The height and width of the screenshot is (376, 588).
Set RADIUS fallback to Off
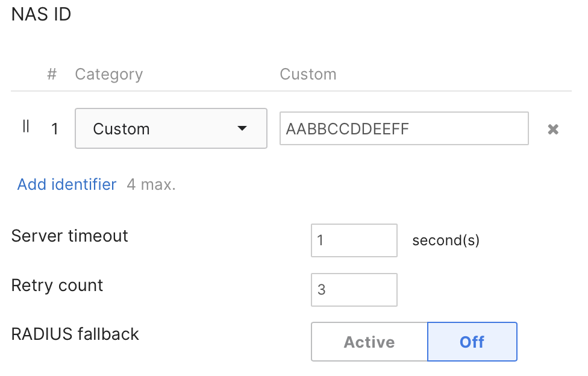472,342
